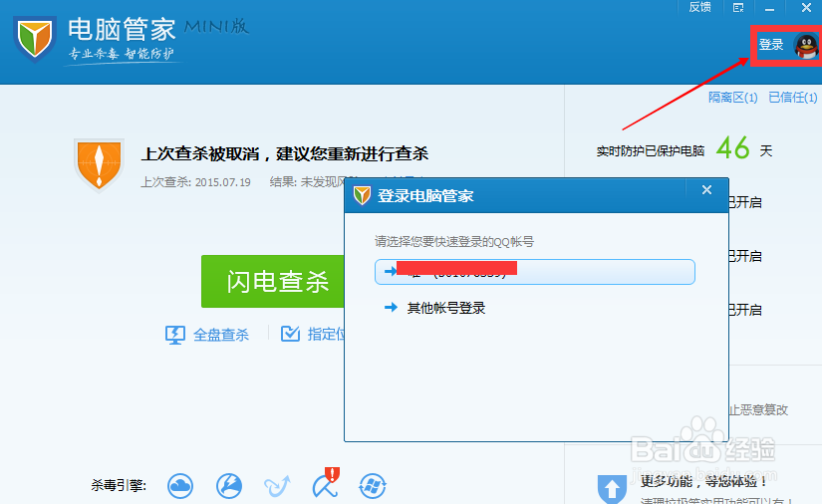Click the 上次查杀: 2015.07.19 text
The height and width of the screenshot is (504, 822).
click(x=195, y=182)
